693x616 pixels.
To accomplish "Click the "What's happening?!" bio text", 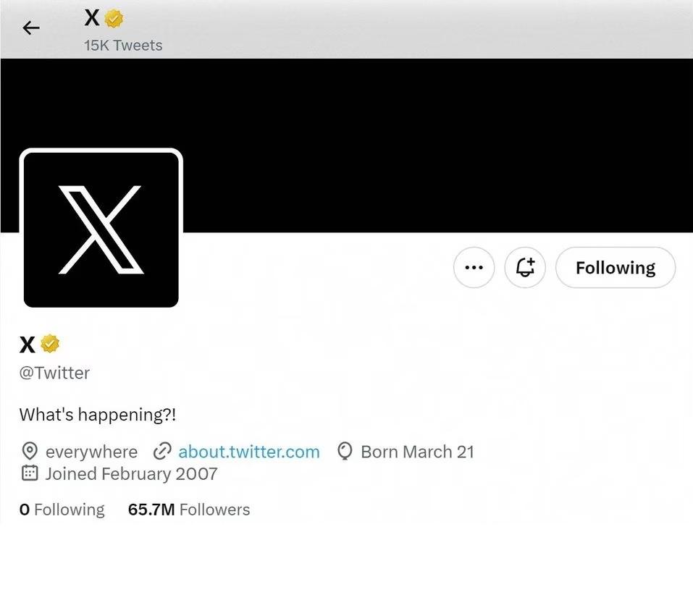I will tap(98, 415).
